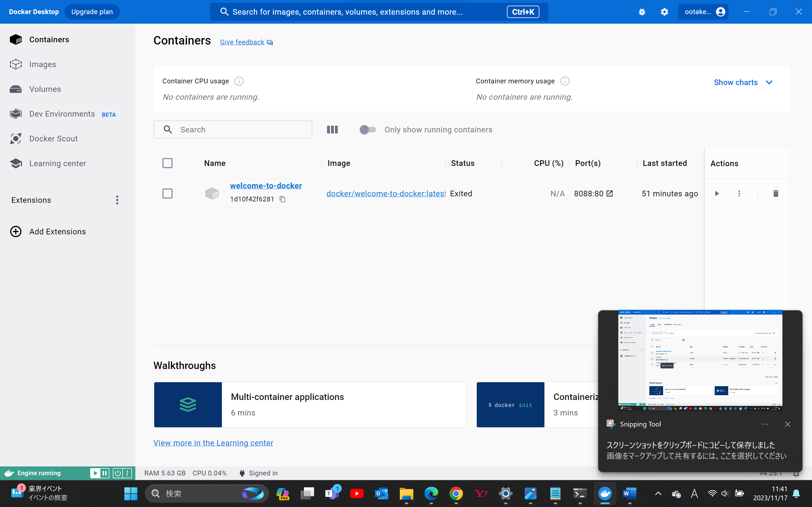Open Extensions three-dot menu
The height and width of the screenshot is (507, 812).
click(x=117, y=200)
